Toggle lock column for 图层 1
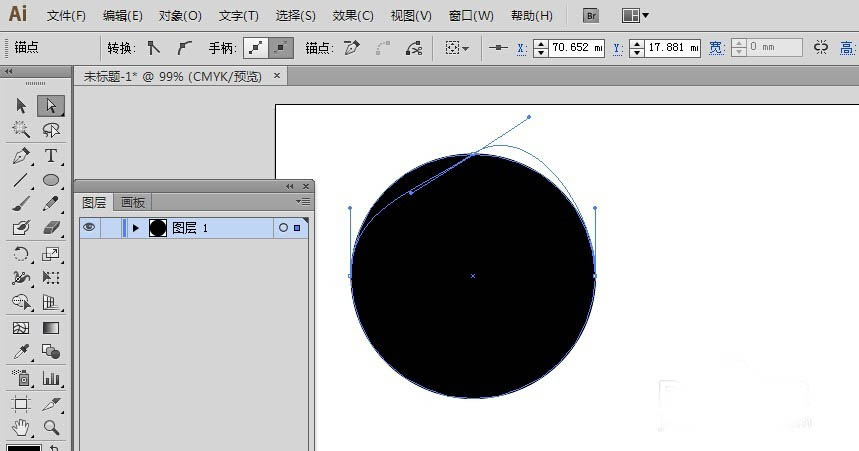The height and width of the screenshot is (451, 859). tap(111, 227)
